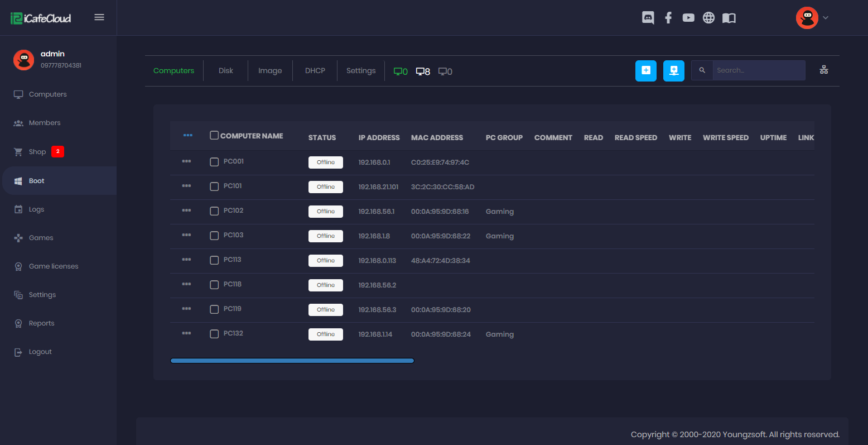Select the PC103 row checkbox

214,236
